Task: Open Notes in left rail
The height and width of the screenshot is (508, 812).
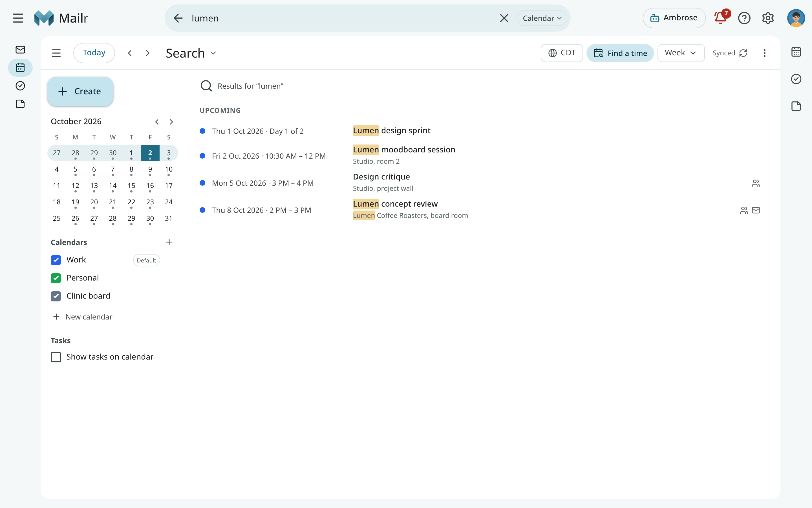Action: (21, 104)
